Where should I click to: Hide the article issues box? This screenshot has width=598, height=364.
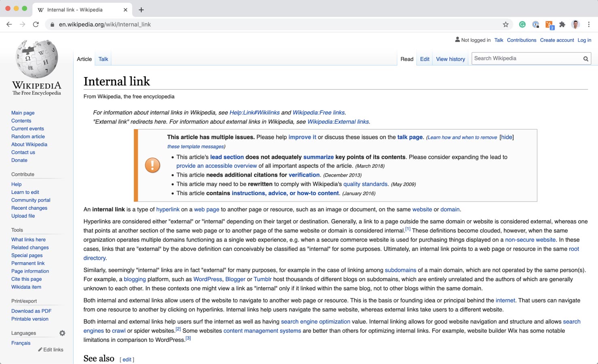coord(506,137)
